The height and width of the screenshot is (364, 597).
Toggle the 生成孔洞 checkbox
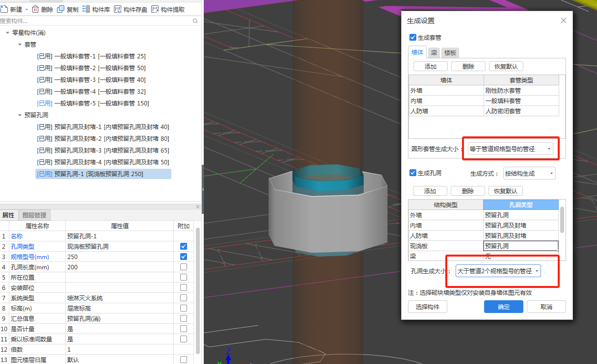point(413,173)
